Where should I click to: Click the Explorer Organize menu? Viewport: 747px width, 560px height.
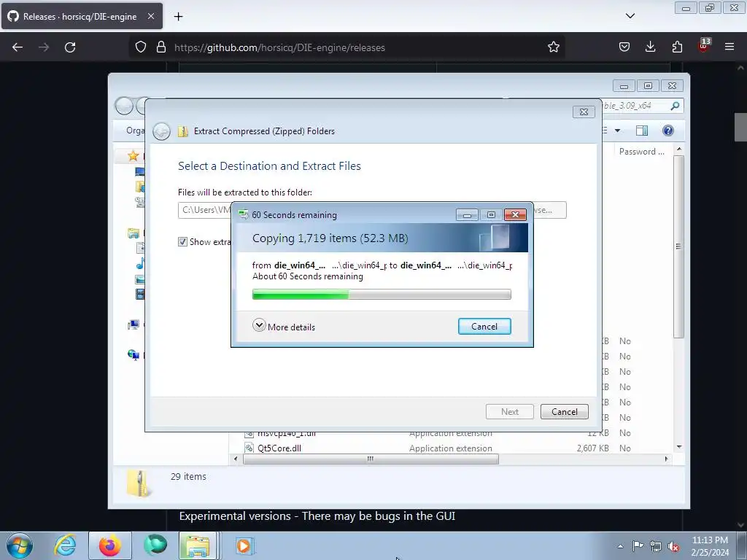point(135,131)
